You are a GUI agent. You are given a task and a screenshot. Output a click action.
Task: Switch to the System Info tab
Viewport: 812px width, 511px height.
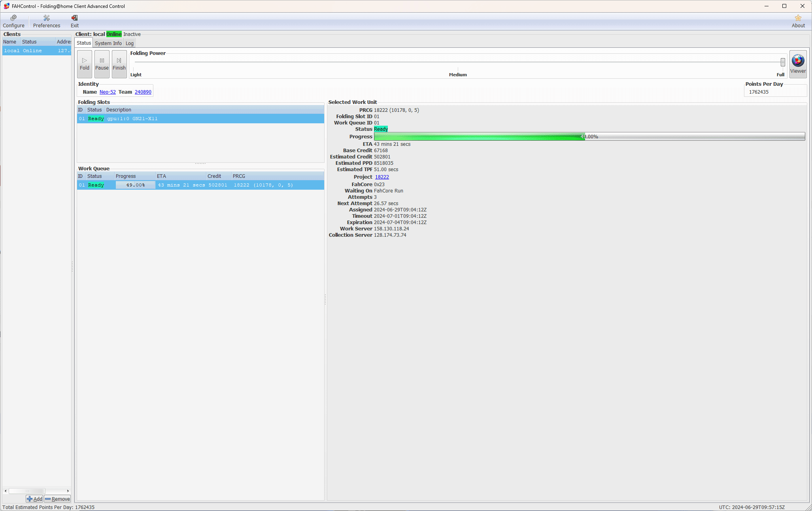click(x=108, y=43)
